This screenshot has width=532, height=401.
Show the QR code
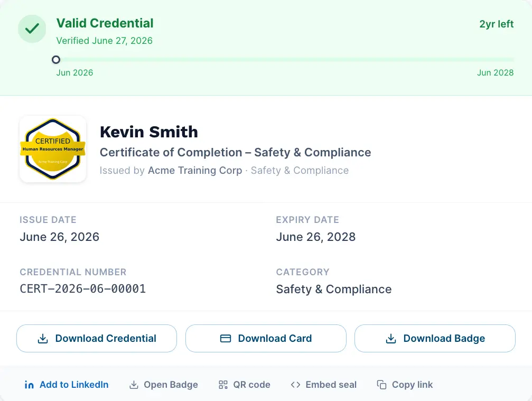pyautogui.click(x=245, y=385)
